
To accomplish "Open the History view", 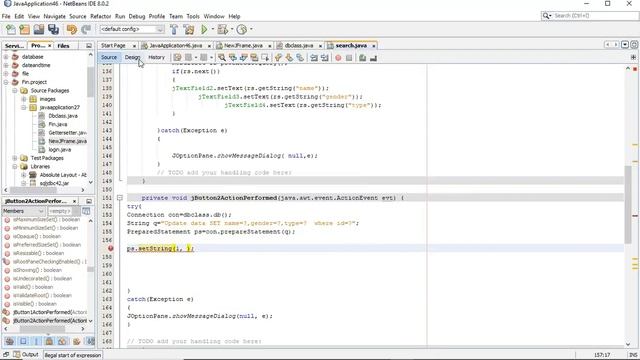I will pyautogui.click(x=156, y=57).
